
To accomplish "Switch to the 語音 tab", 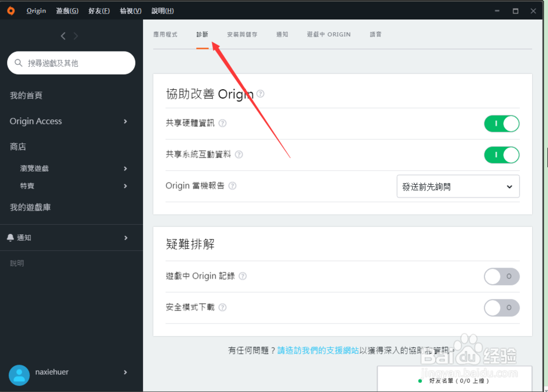I will (x=376, y=35).
